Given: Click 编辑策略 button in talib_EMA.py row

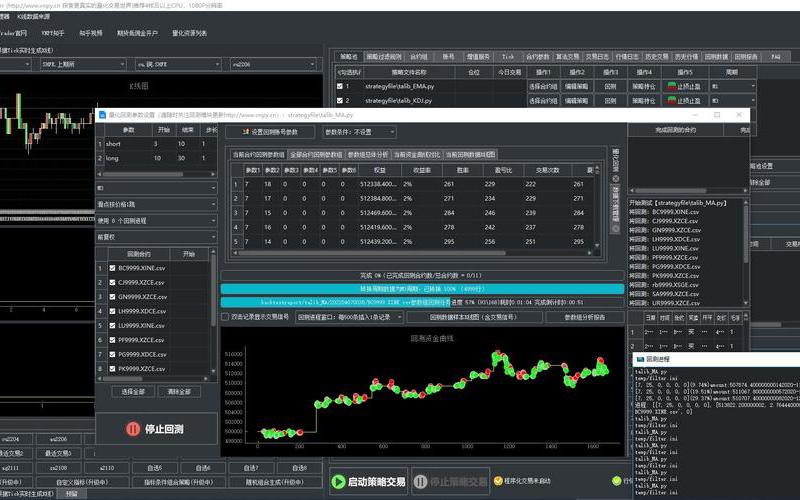Looking at the screenshot, I should (x=576, y=86).
